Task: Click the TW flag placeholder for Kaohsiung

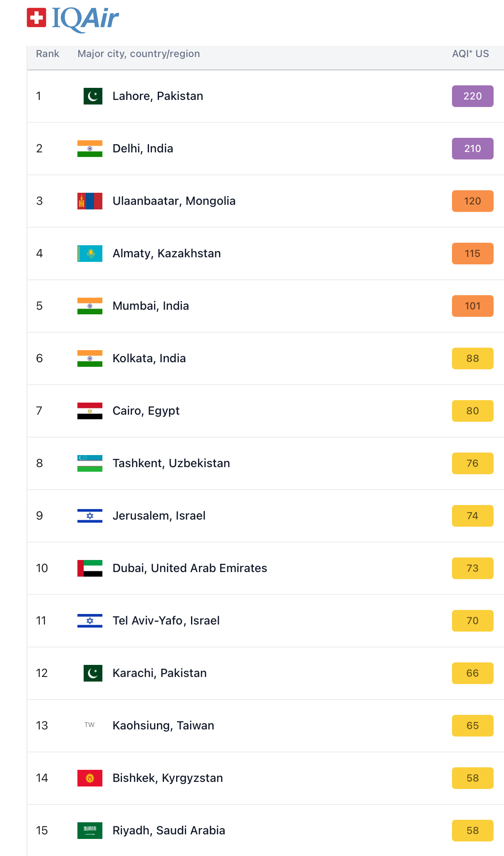Action: click(x=90, y=725)
